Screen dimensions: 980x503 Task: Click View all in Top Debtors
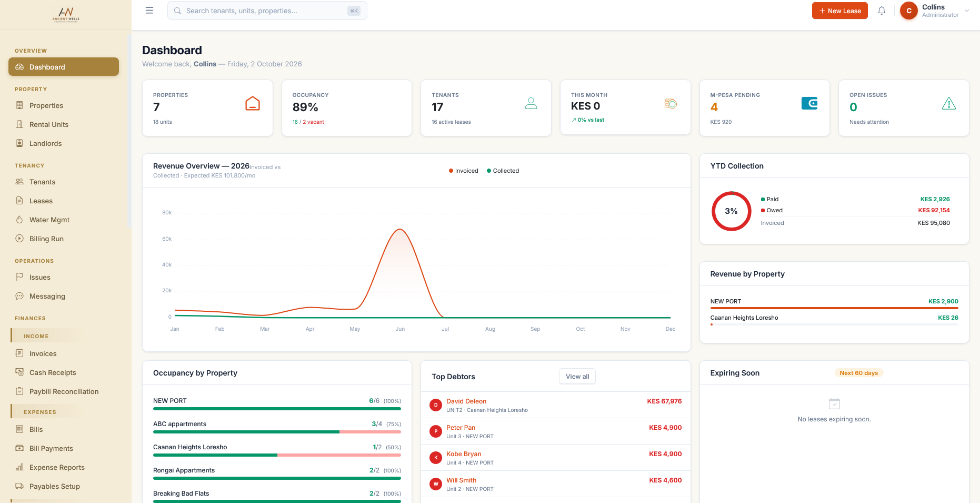577,376
